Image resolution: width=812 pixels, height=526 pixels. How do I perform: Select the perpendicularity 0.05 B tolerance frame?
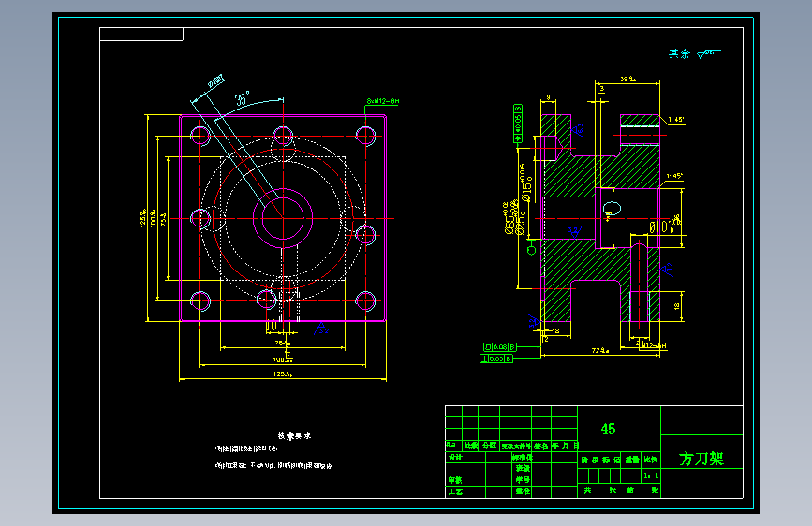click(x=496, y=358)
